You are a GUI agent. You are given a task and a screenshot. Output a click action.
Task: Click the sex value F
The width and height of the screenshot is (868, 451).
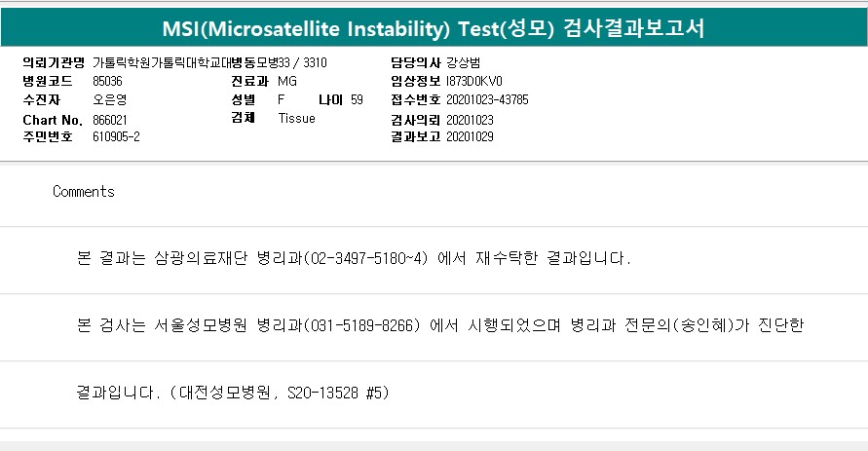click(282, 99)
